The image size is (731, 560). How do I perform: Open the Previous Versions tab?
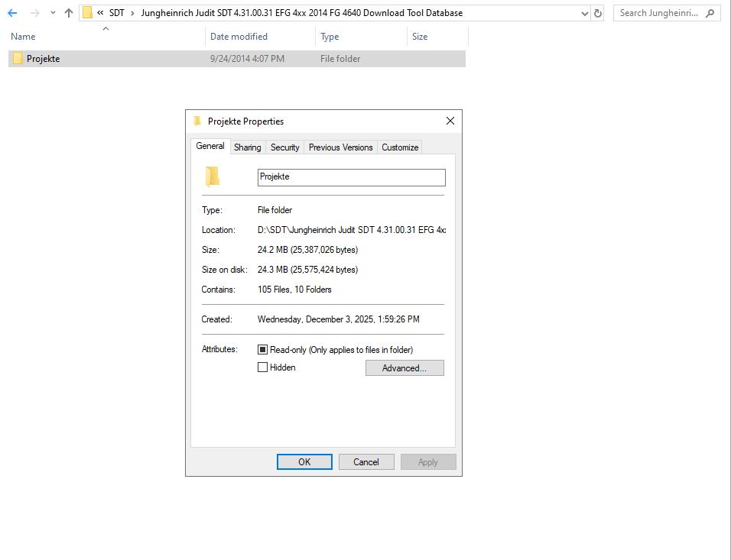pos(341,147)
